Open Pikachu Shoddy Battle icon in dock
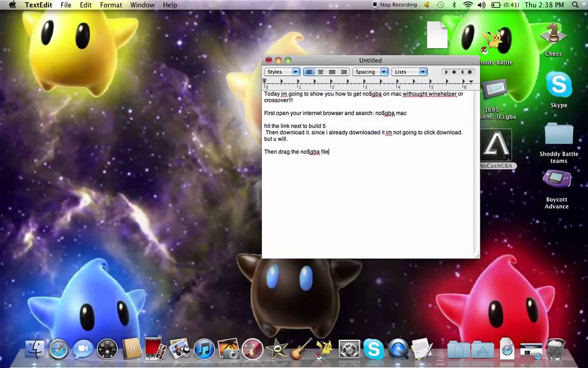Screen dimensions: 588x368 (x=325, y=349)
